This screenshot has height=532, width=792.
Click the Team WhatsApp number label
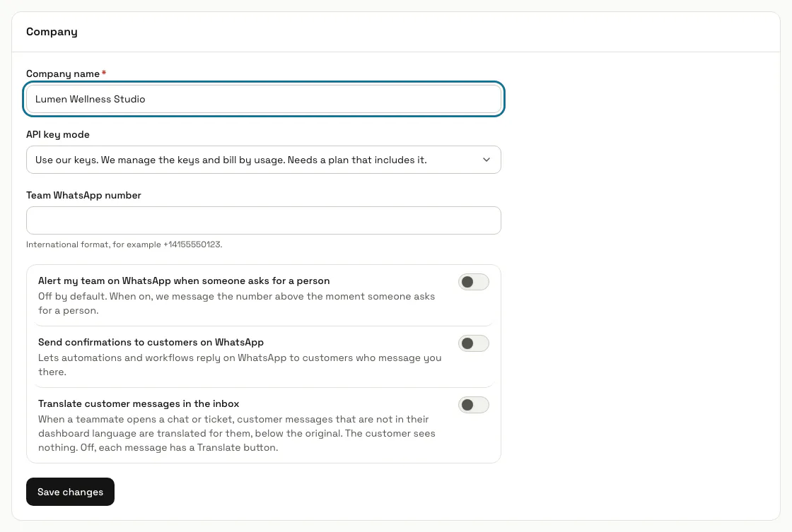pyautogui.click(x=84, y=195)
